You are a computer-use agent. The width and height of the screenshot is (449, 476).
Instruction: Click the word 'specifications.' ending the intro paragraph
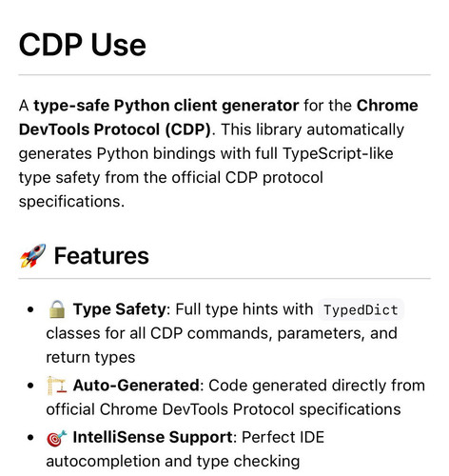click(71, 202)
